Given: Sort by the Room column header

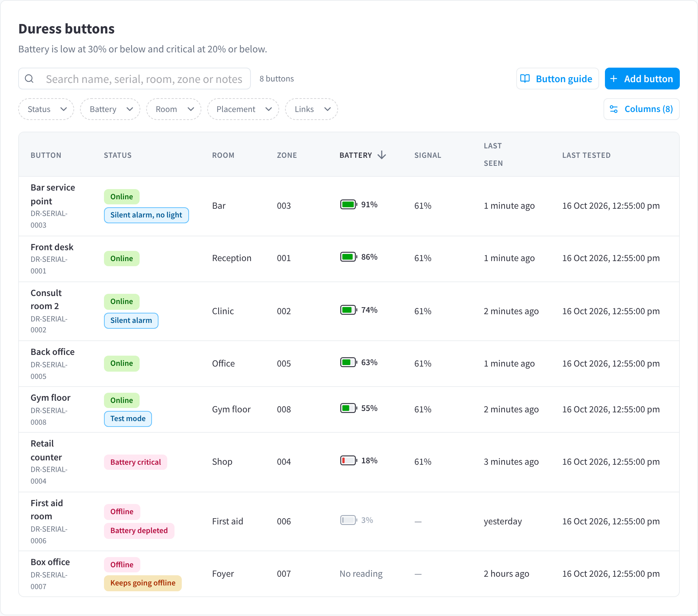Looking at the screenshot, I should point(223,155).
